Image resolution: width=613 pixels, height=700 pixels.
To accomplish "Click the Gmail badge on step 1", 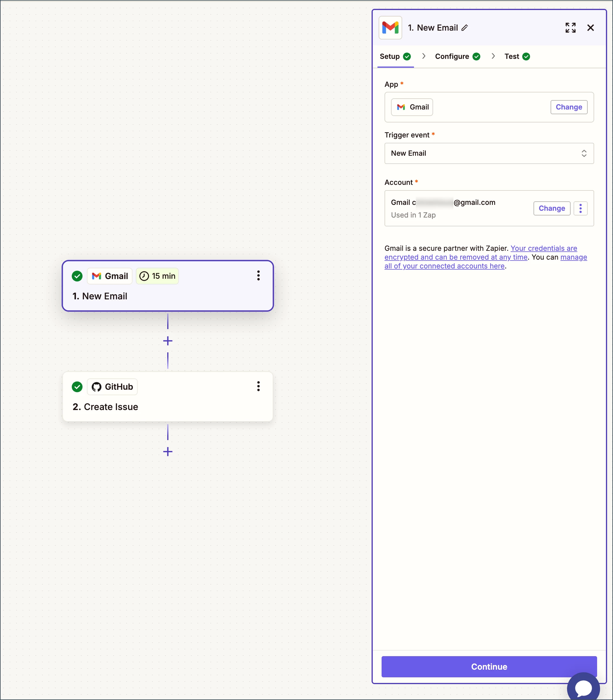I will coord(110,276).
